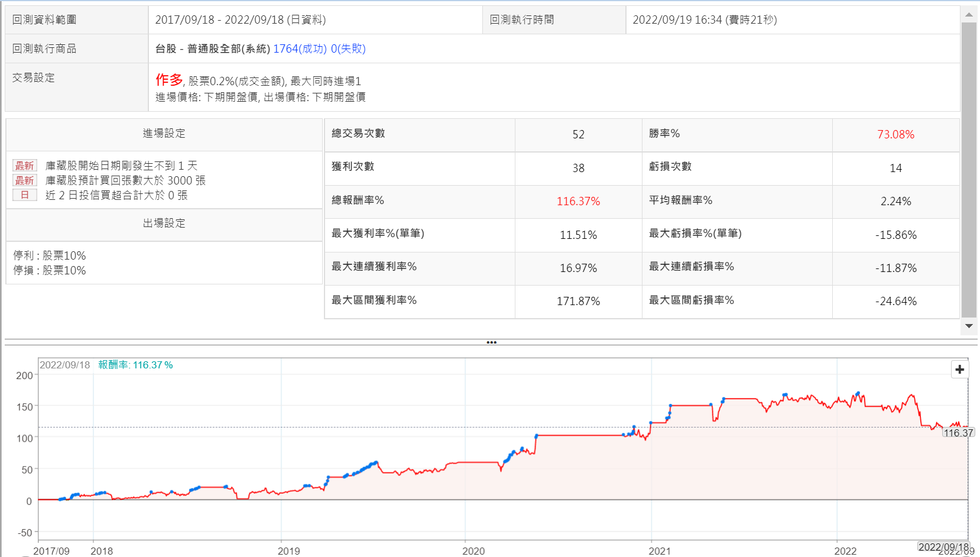
Task: Click the scrollbar down arrow
Action: [x=969, y=326]
